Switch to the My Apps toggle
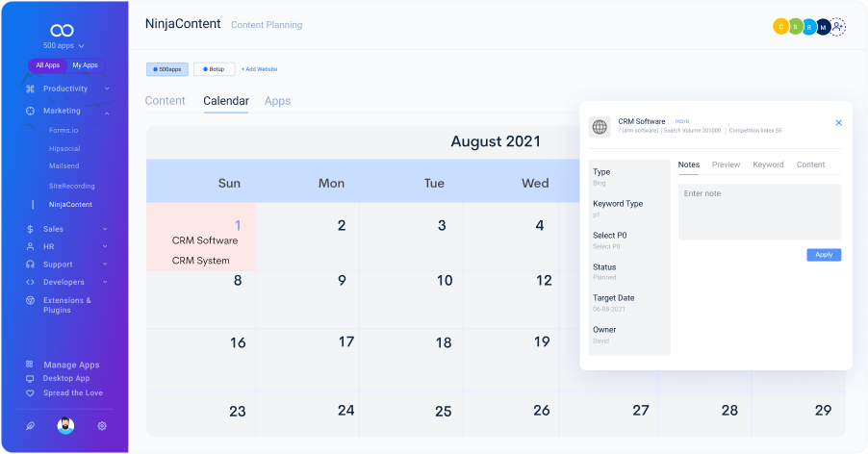This screenshot has width=868, height=454. 85,65
